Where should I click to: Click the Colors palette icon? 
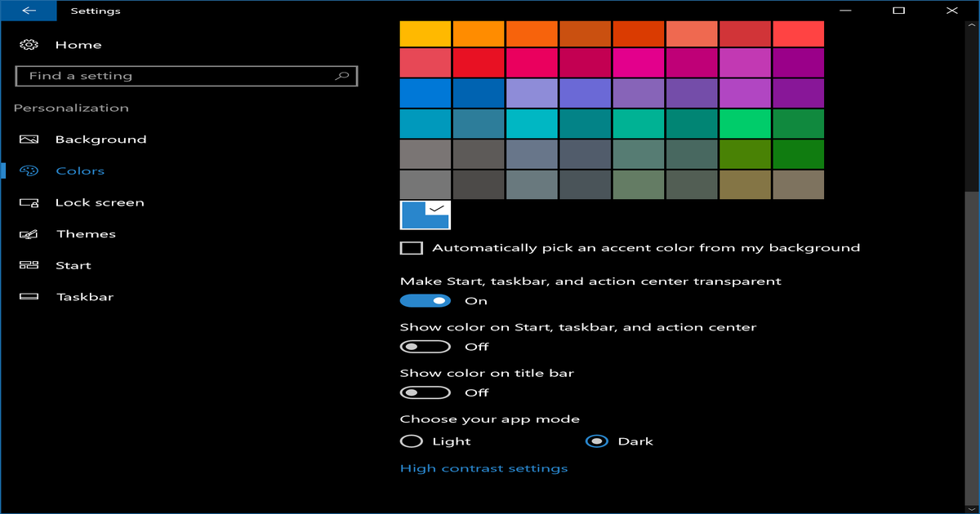29,171
